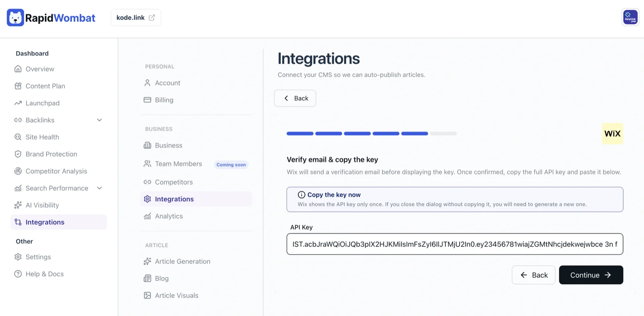Select Integrations in the Business settings list
Image resolution: width=644 pixels, height=316 pixels.
tap(196, 199)
